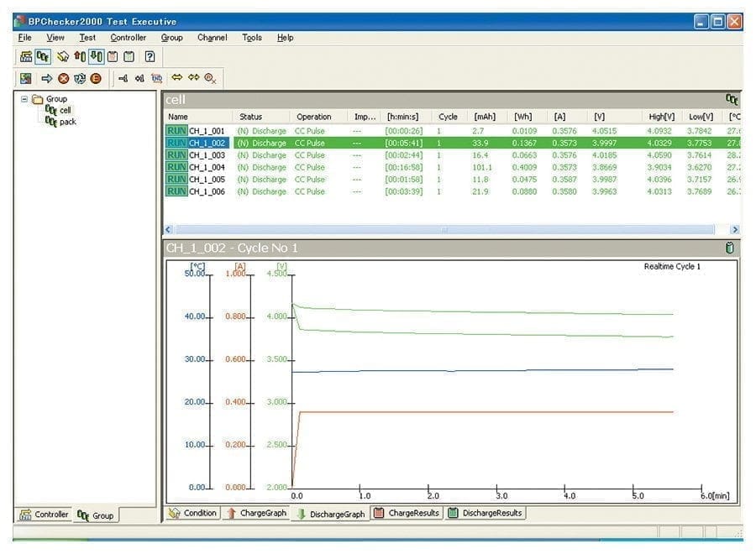The image size is (756, 554).
Task: Click the red up-arrow charge toolbar icon
Action: (x=80, y=57)
